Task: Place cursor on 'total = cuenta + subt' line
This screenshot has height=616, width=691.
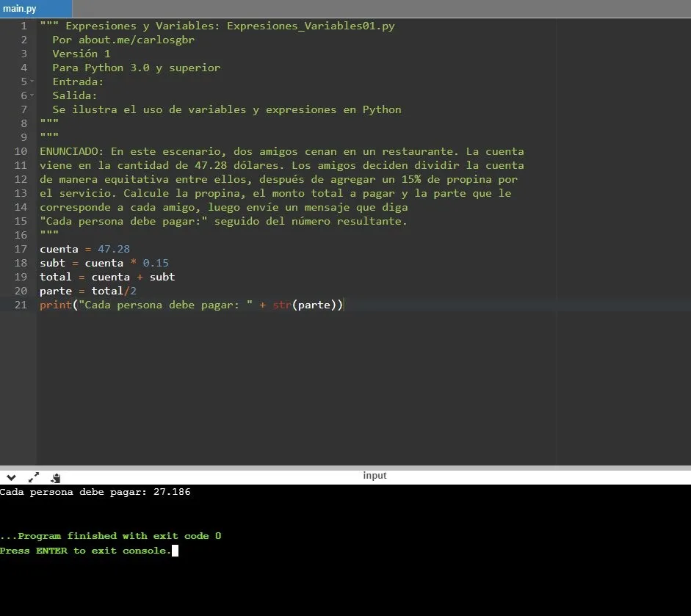Action: pos(107,277)
